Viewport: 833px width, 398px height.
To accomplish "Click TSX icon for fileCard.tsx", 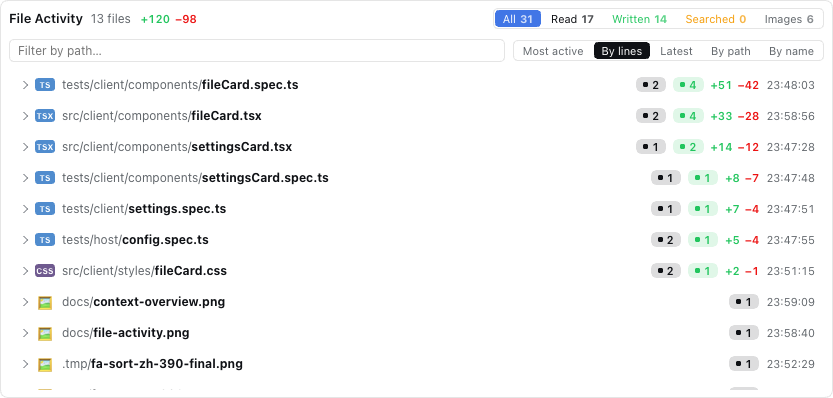I will coord(45,116).
